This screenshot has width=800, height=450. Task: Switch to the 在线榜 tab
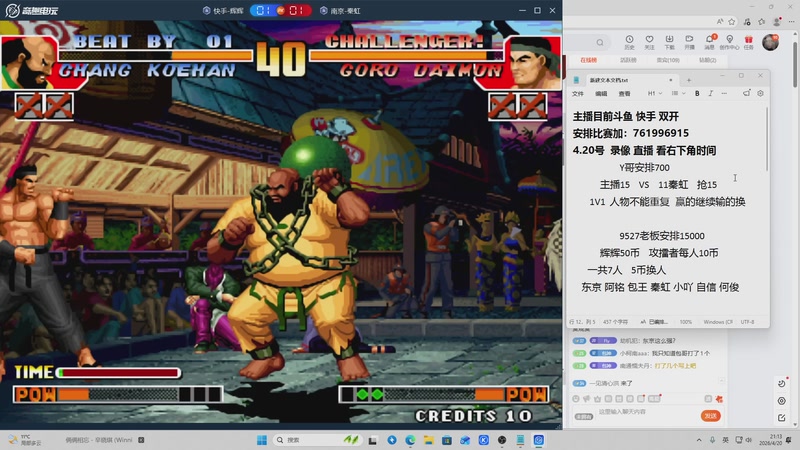[x=588, y=60]
